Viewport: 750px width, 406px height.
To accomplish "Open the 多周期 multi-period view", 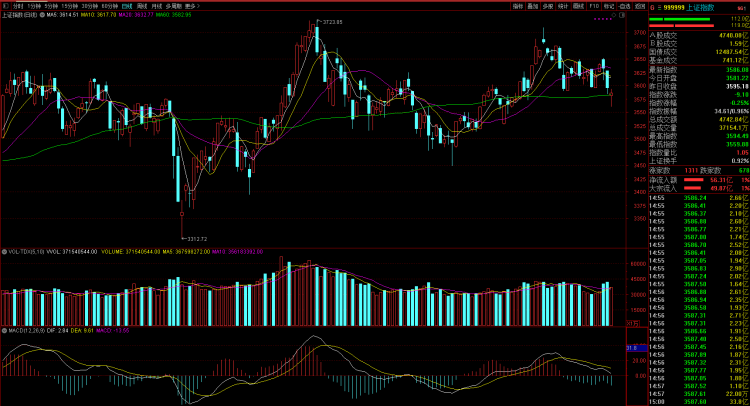I will click(173, 5).
